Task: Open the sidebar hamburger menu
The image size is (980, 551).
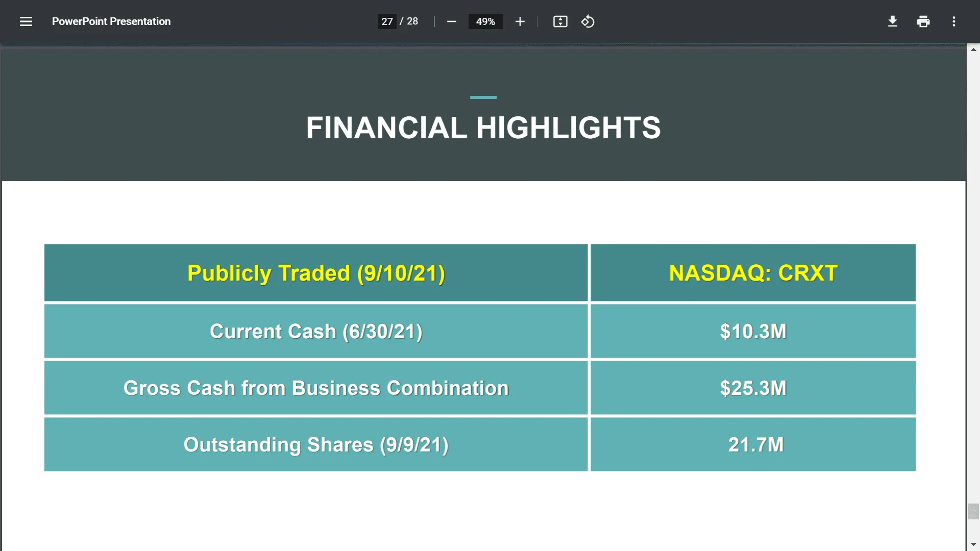Action: click(26, 21)
